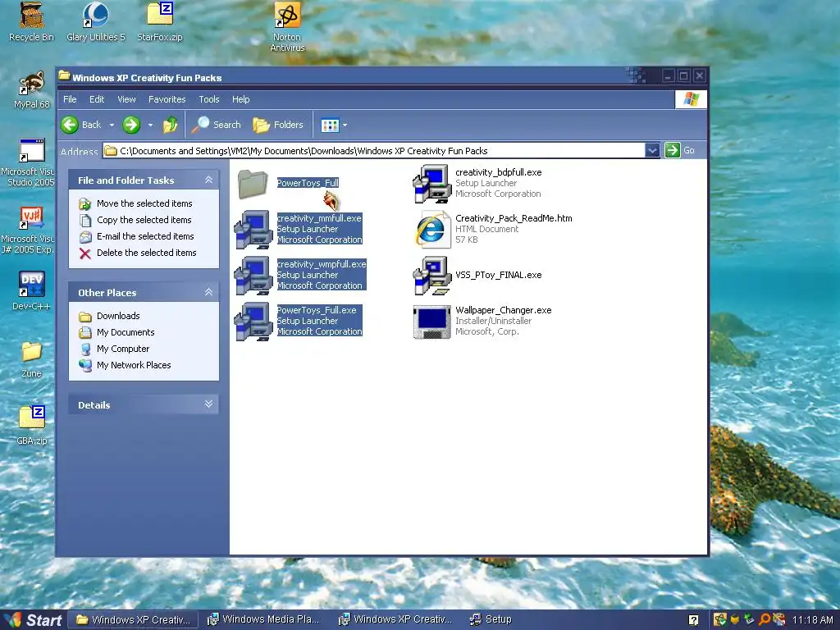Go Back in Explorer toolbar
This screenshot has width=840, height=630.
(x=81, y=125)
